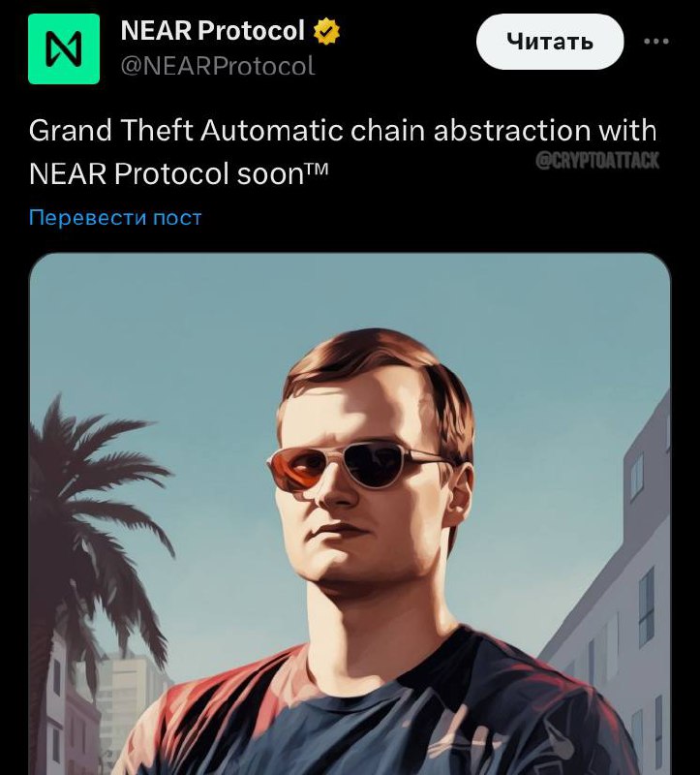The height and width of the screenshot is (775, 700).
Task: Click the Перевести пост translate link
Action: [x=115, y=217]
